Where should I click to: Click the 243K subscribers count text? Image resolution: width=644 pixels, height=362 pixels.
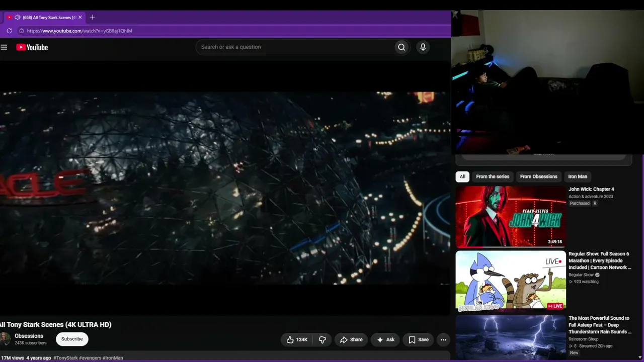pyautogui.click(x=30, y=343)
